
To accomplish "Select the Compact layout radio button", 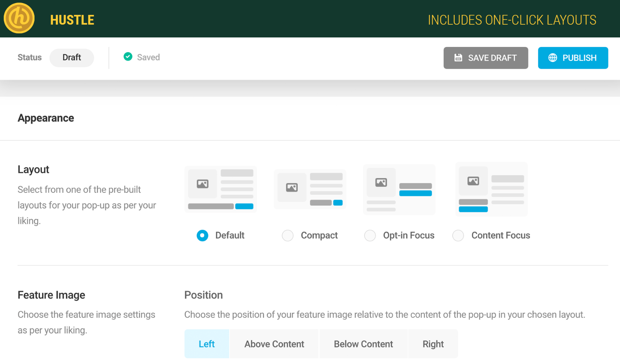I will (x=288, y=236).
